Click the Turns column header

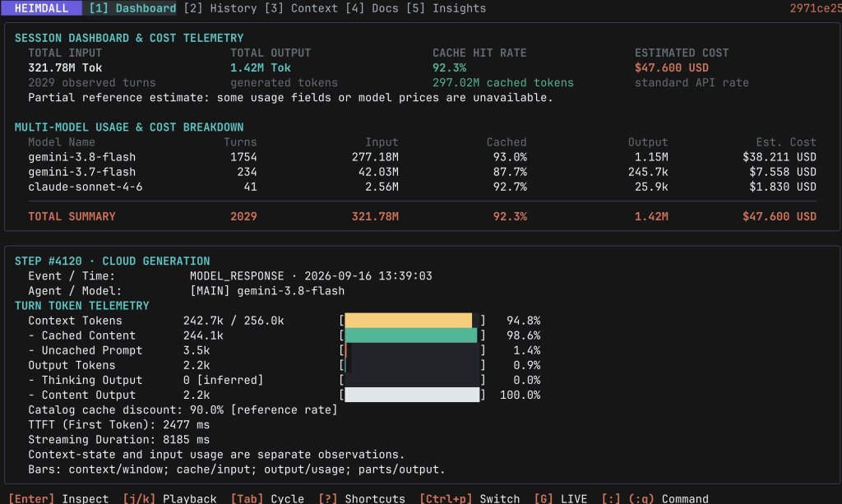[240, 142]
